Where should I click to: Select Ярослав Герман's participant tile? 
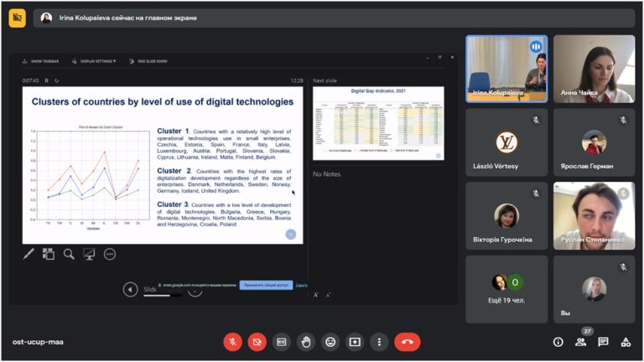[594, 142]
